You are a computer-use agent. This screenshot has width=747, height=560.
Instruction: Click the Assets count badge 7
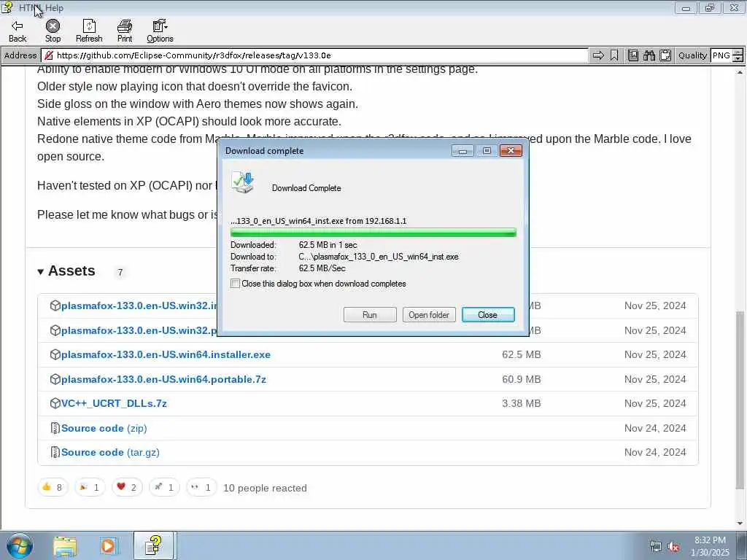(x=120, y=273)
